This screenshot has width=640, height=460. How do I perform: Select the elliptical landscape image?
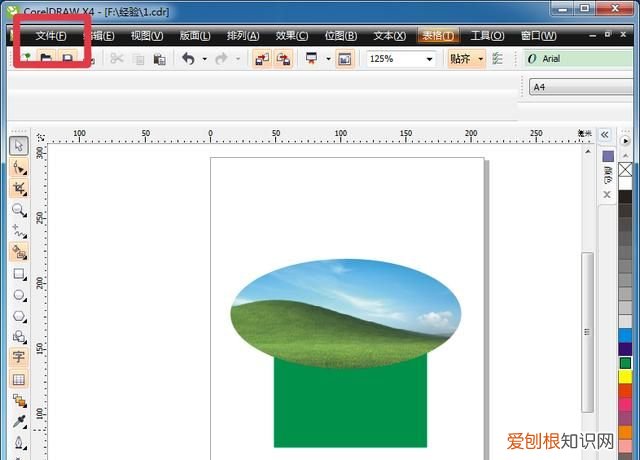(346, 313)
